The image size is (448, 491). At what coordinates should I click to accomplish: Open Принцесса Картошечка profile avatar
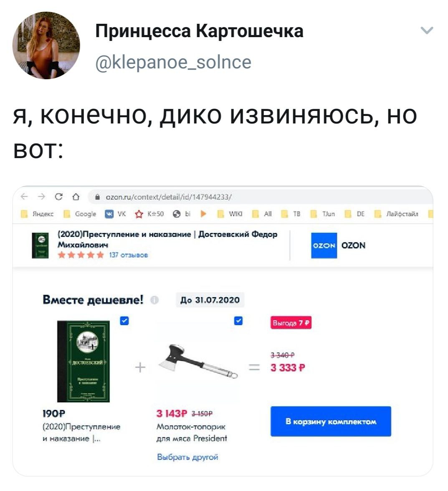click(x=46, y=45)
